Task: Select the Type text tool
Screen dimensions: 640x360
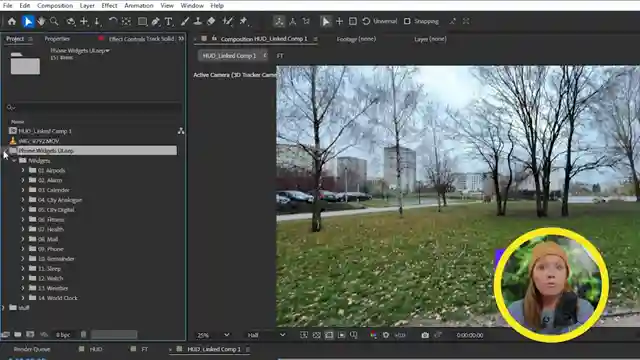Action: pos(169,21)
